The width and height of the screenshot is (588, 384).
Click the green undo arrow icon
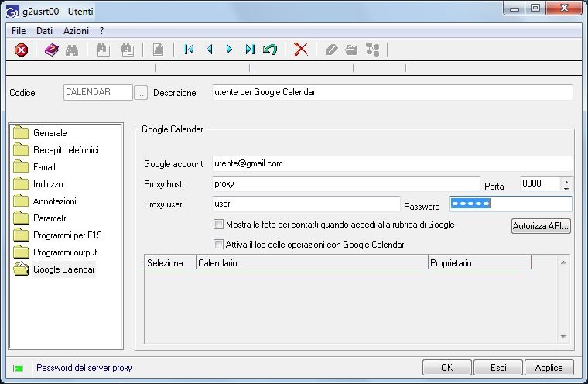coord(269,50)
